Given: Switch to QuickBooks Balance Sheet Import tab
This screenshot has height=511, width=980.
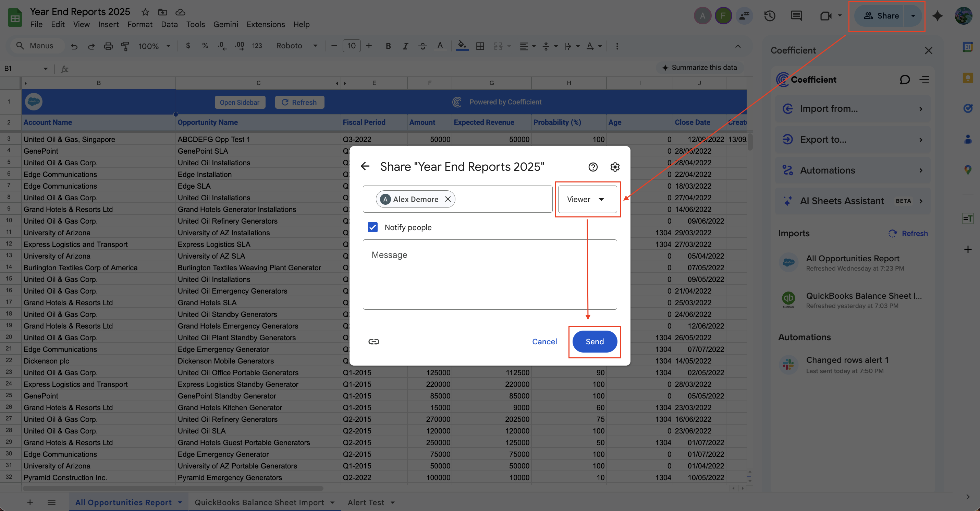Looking at the screenshot, I should [x=259, y=502].
